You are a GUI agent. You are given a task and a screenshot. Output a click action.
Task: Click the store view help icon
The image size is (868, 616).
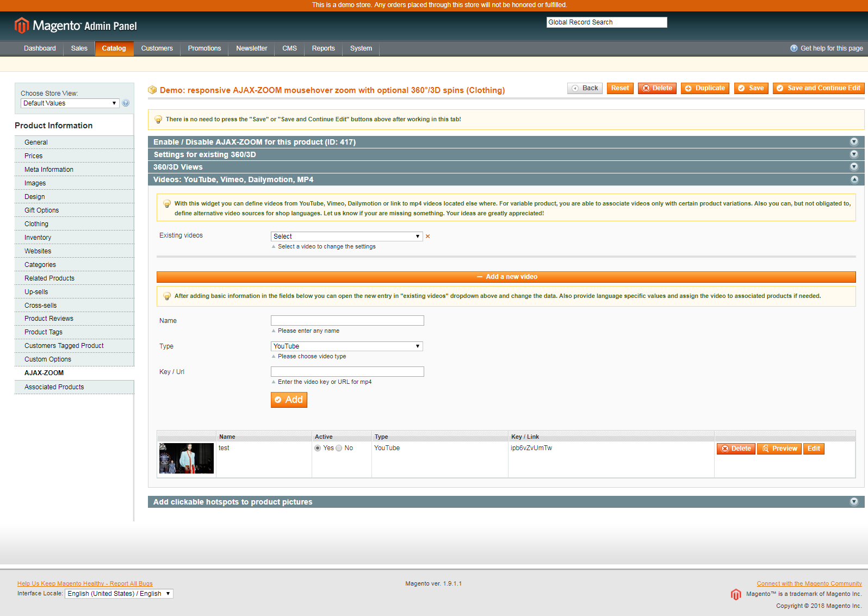click(x=126, y=103)
